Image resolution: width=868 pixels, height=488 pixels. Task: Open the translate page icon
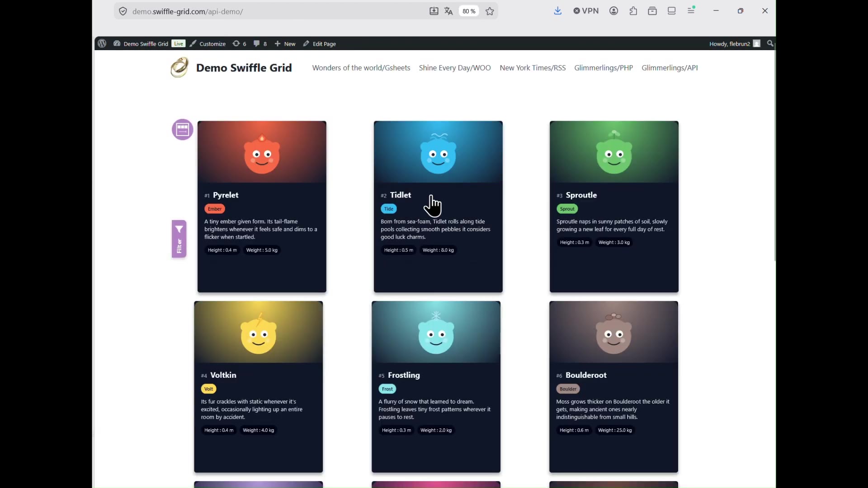[x=449, y=11]
